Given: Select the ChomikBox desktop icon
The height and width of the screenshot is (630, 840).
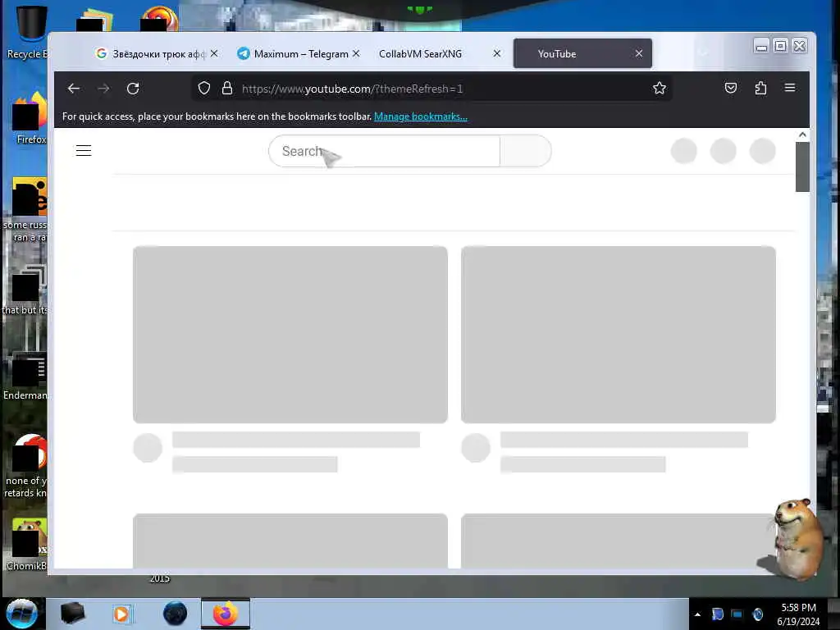Looking at the screenshot, I should click(x=27, y=544).
